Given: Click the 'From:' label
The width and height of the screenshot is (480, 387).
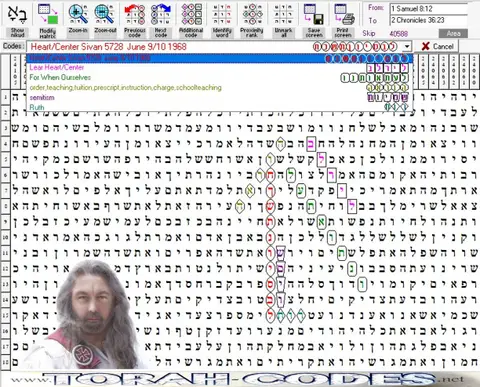Looking at the screenshot, I should point(376,8).
